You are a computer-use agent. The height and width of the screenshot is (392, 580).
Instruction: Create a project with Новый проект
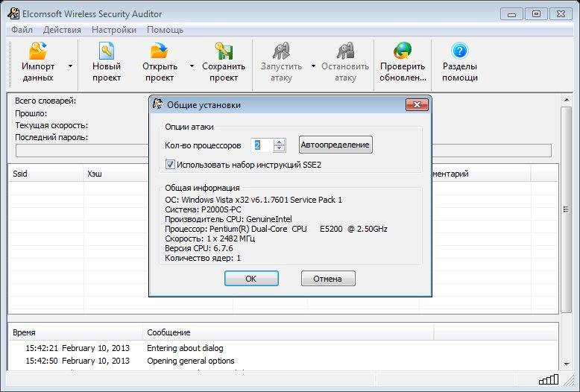[x=107, y=51]
